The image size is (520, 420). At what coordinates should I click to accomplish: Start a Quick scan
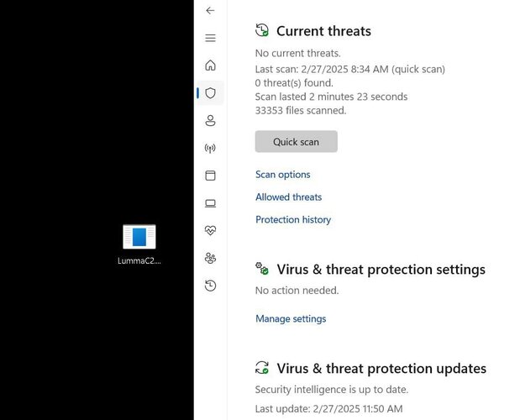(297, 142)
